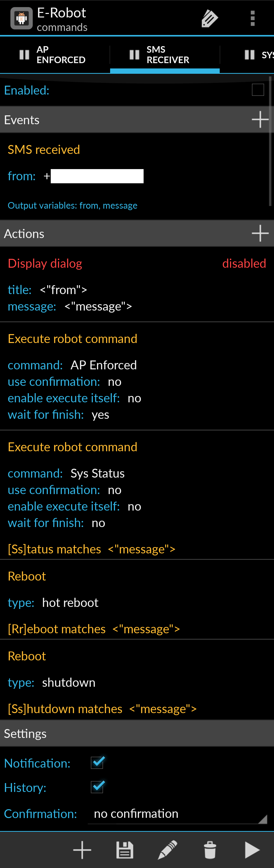Save the command using the floppy disk icon

point(124,849)
